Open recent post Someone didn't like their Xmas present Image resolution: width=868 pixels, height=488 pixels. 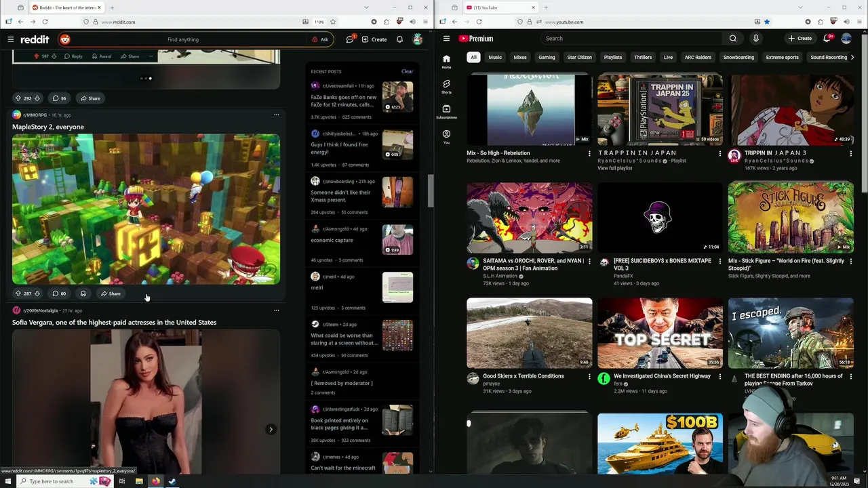(340, 196)
